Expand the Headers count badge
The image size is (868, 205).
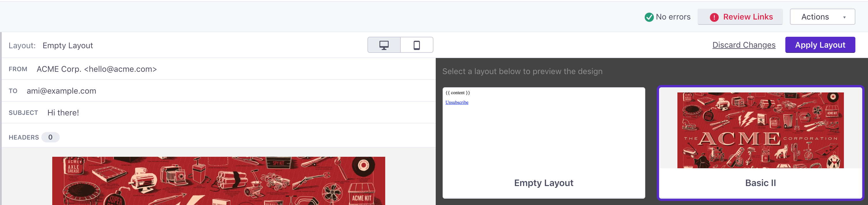tap(50, 137)
